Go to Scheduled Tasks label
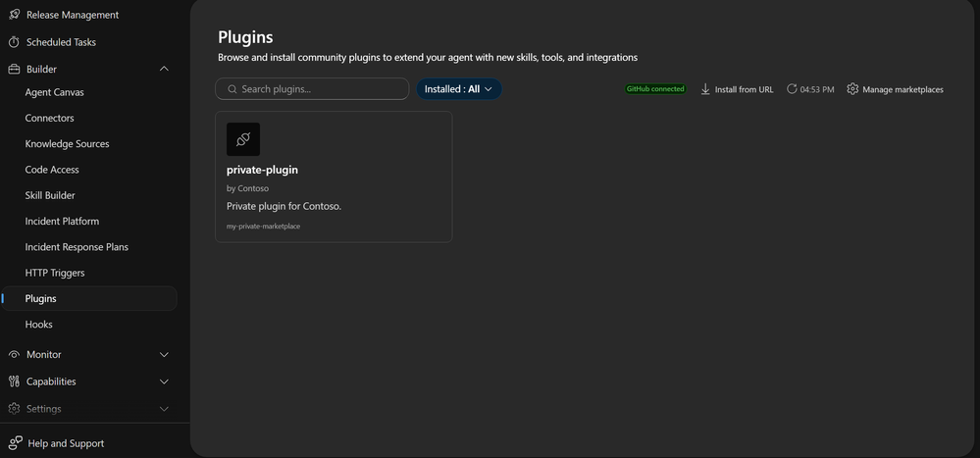 coord(61,42)
